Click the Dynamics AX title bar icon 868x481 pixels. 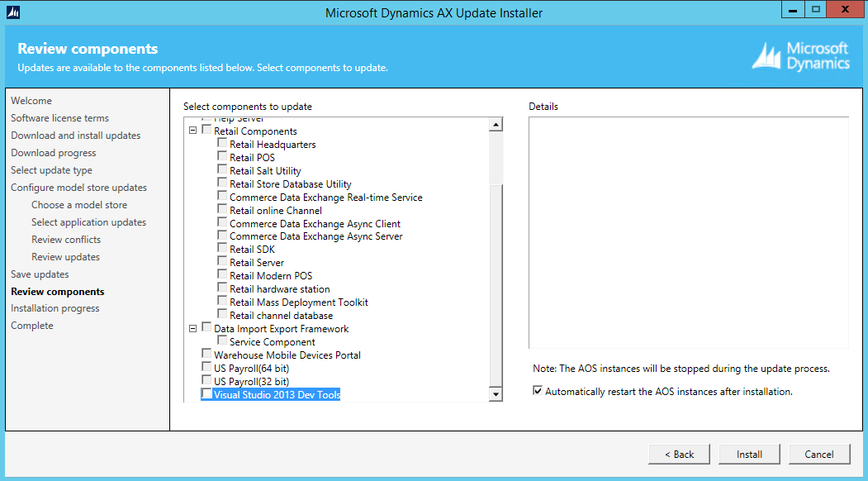click(x=13, y=12)
